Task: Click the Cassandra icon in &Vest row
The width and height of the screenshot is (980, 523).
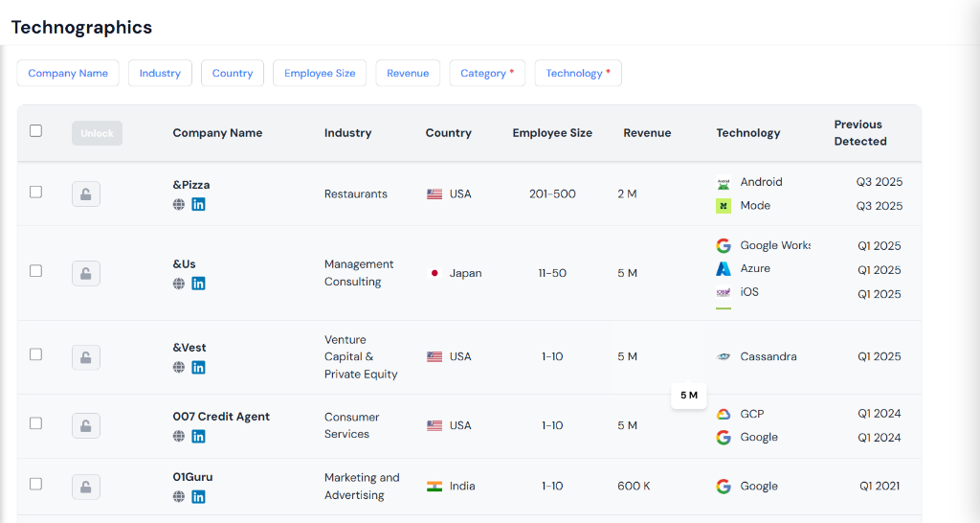Action: 724,356
